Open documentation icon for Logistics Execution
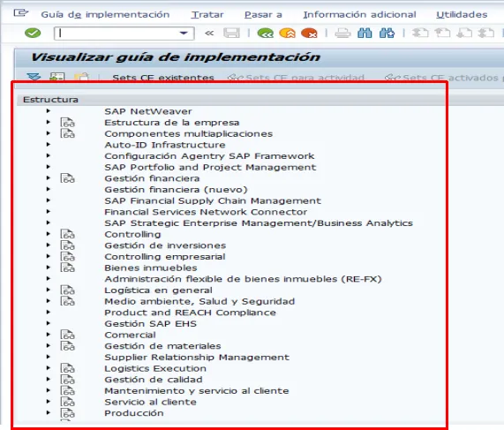The image size is (504, 430). (x=67, y=368)
